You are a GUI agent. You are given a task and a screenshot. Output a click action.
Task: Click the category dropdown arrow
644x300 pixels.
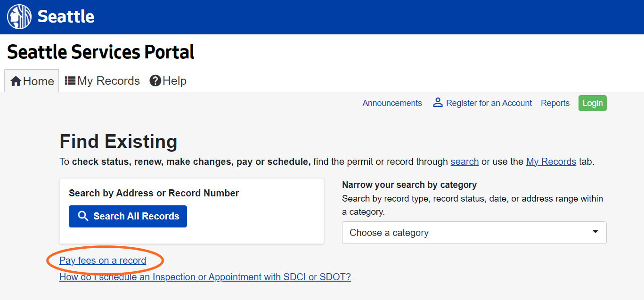[595, 232]
